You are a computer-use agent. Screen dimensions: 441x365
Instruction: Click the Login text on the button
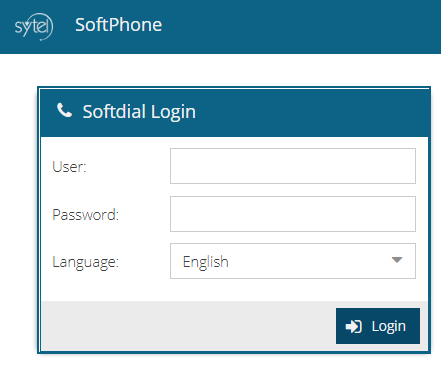coord(389,326)
